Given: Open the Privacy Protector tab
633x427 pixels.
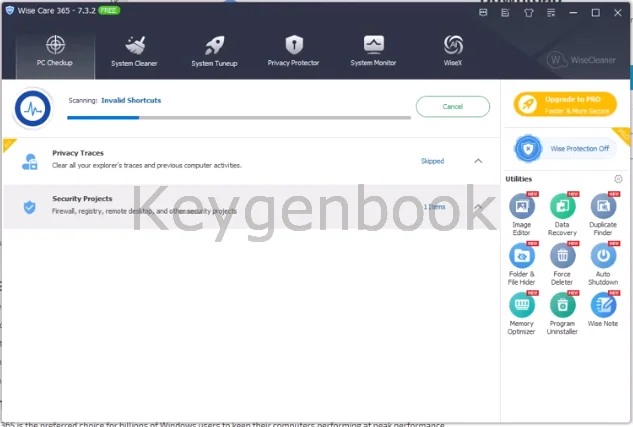Looking at the screenshot, I should (x=293, y=51).
